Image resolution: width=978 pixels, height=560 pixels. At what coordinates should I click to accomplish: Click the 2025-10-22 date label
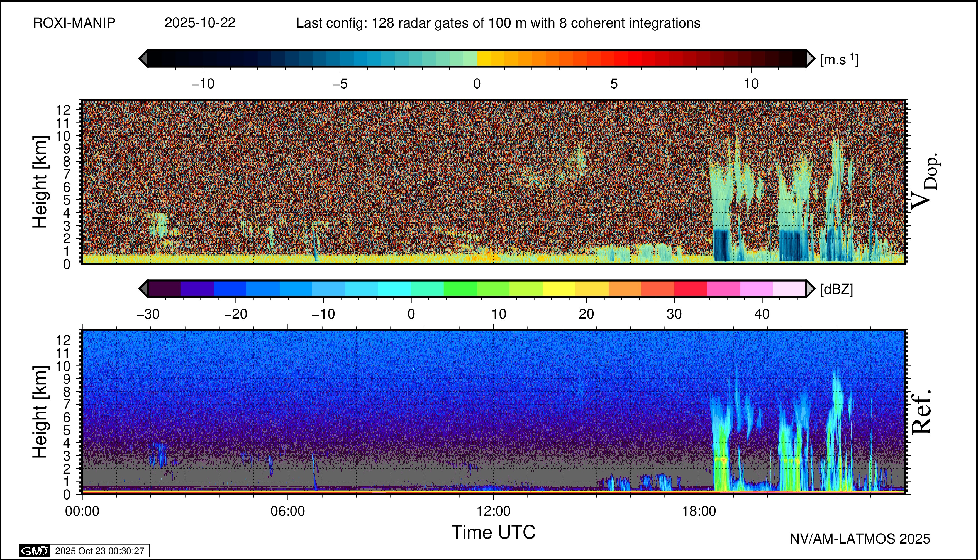(200, 23)
